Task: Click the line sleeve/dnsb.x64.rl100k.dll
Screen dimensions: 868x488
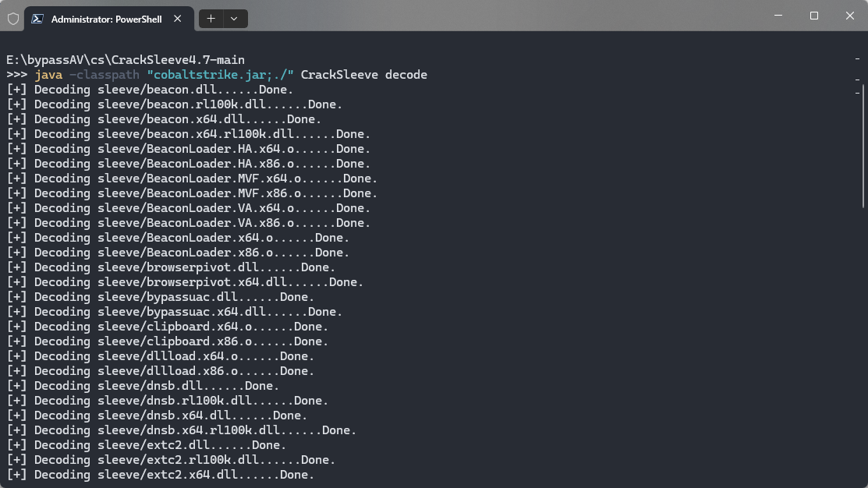Action: point(182,430)
